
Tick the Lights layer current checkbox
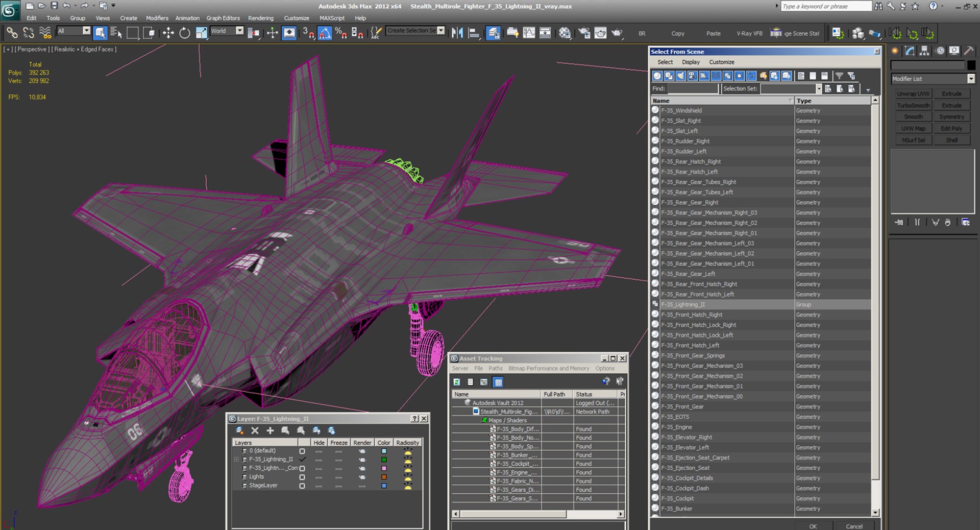pos(302,477)
